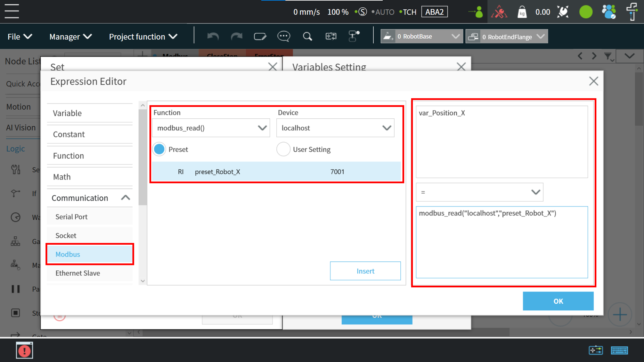Open the Function modbus_read() dropdown
644x362 pixels.
click(211, 128)
